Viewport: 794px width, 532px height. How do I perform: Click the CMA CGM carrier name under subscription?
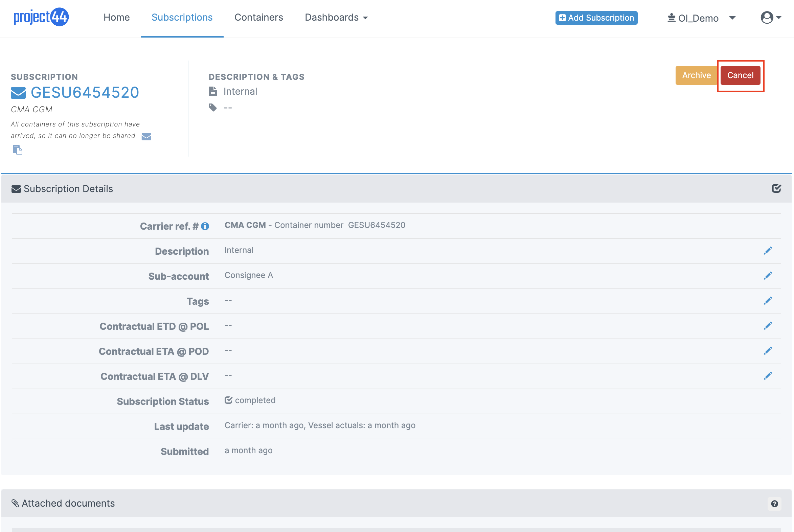[x=31, y=110]
